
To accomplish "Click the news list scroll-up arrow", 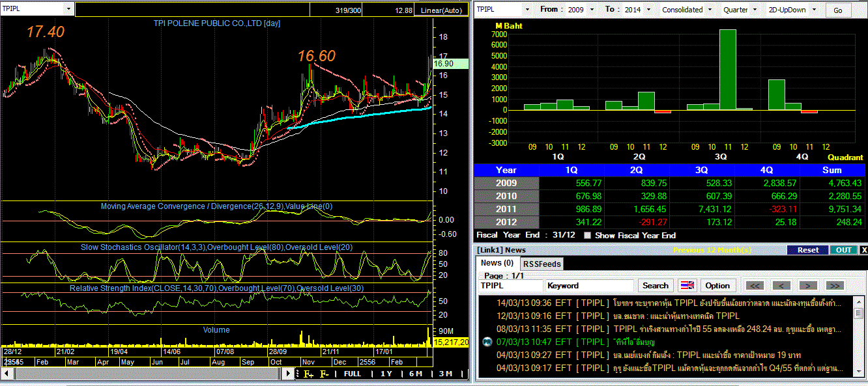I will click(x=859, y=301).
